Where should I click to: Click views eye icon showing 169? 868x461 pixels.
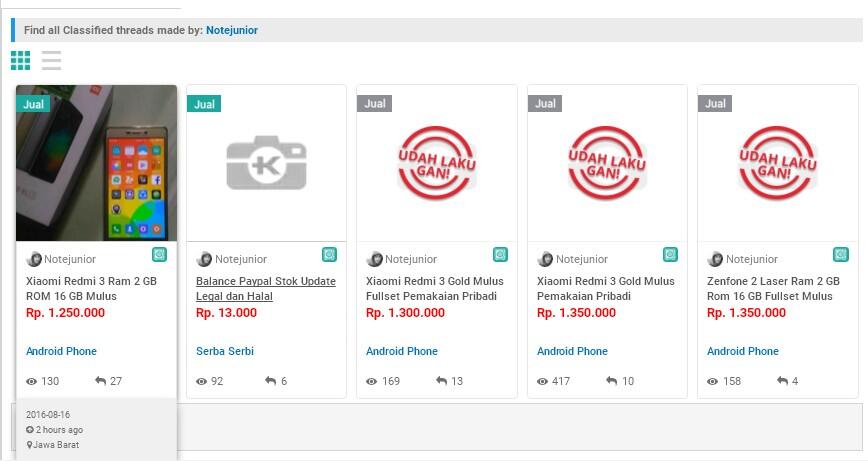click(371, 381)
